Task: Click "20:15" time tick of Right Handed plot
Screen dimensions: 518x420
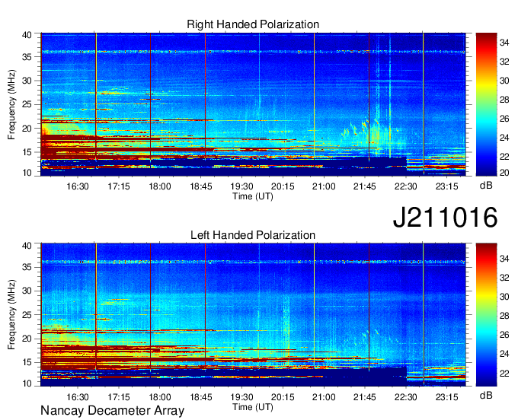Action: coord(283,186)
